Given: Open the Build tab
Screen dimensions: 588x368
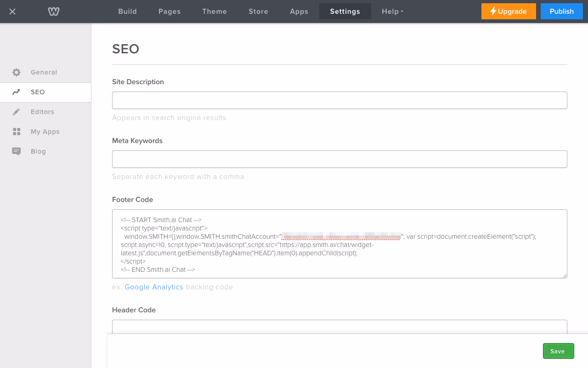Looking at the screenshot, I should (128, 11).
